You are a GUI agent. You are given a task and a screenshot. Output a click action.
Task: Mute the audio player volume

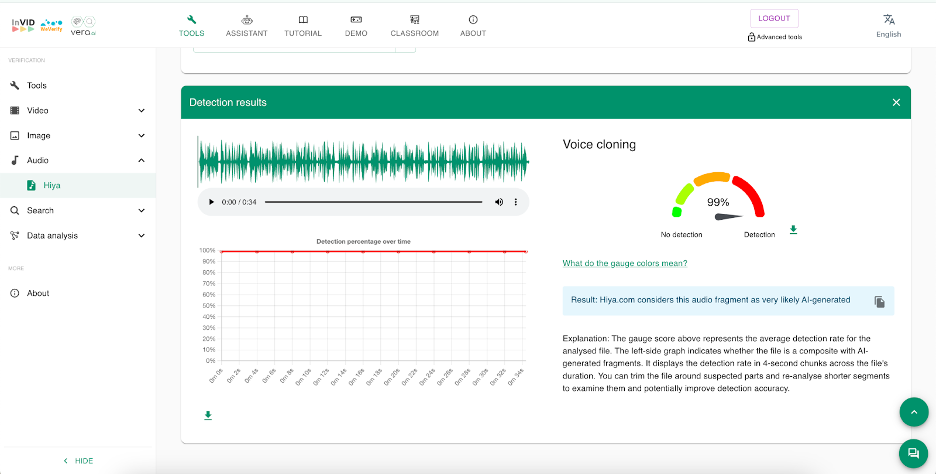[x=499, y=202]
